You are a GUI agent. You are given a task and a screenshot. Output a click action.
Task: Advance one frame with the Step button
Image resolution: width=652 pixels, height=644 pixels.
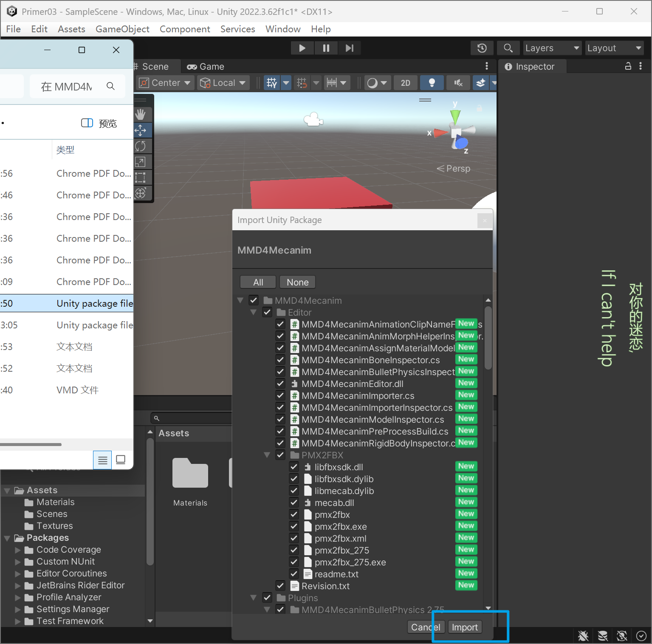[350, 48]
